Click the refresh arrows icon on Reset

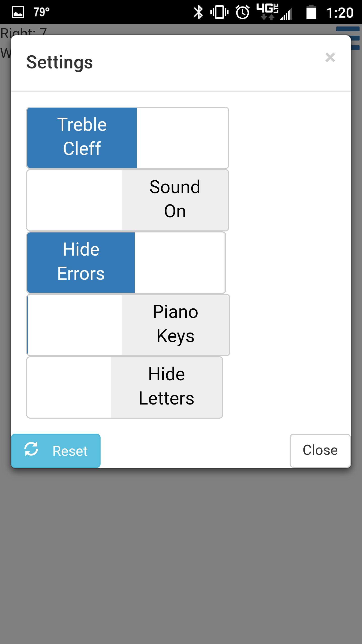click(x=31, y=449)
